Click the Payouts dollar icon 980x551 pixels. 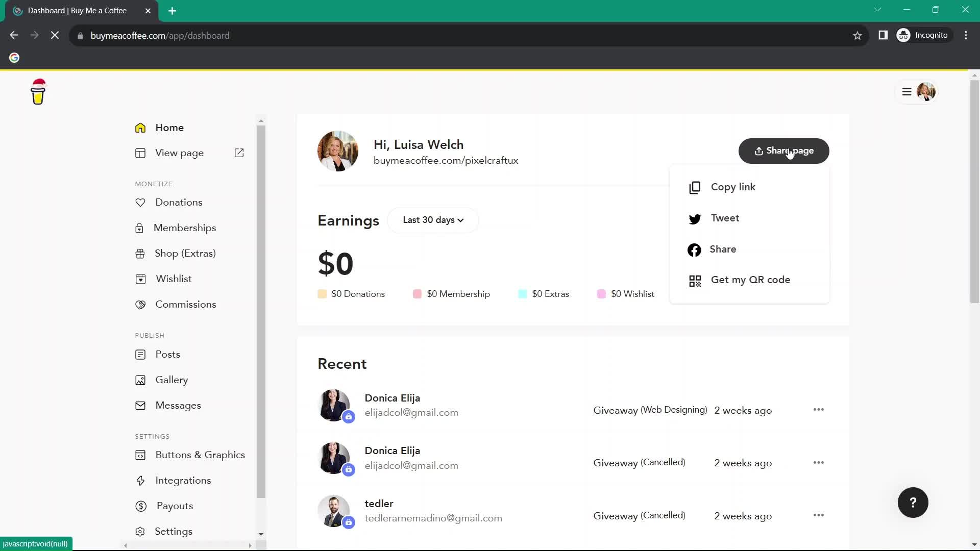[x=141, y=506]
